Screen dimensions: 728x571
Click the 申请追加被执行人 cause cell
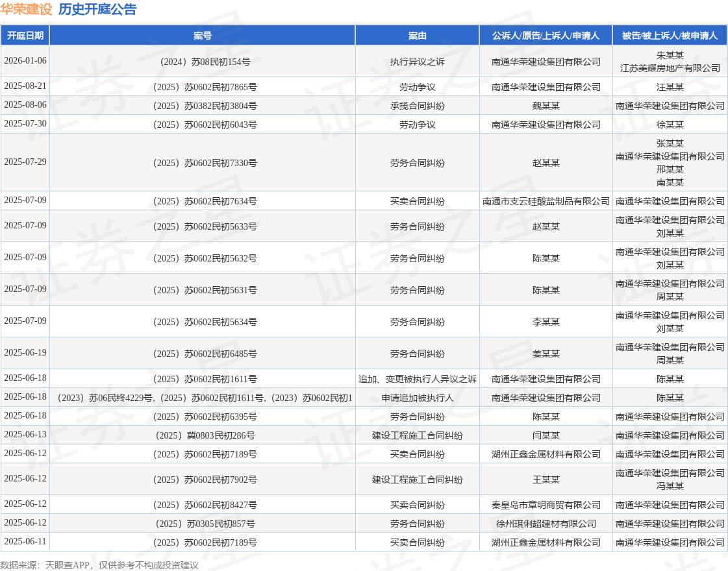click(417, 398)
